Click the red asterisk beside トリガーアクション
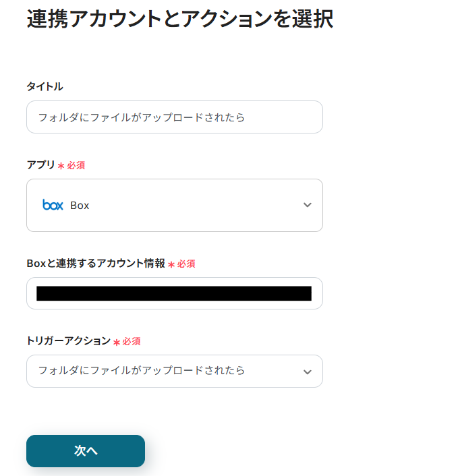 (x=117, y=343)
